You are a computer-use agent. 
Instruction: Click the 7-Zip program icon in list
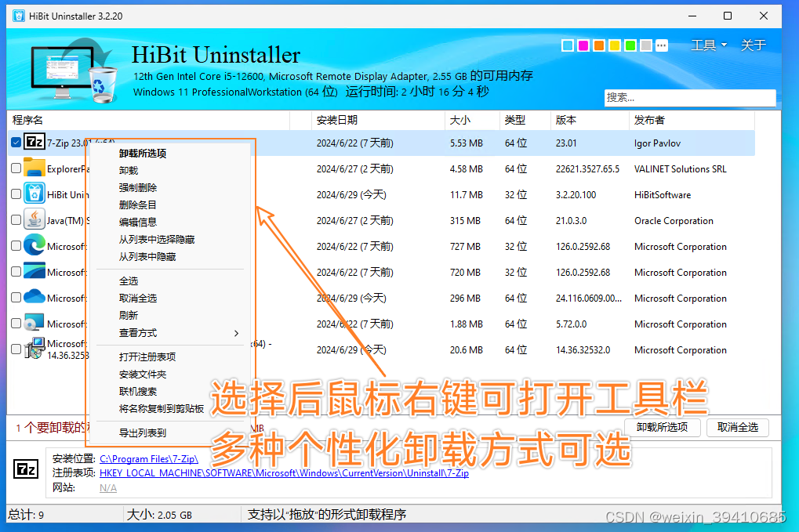point(35,142)
